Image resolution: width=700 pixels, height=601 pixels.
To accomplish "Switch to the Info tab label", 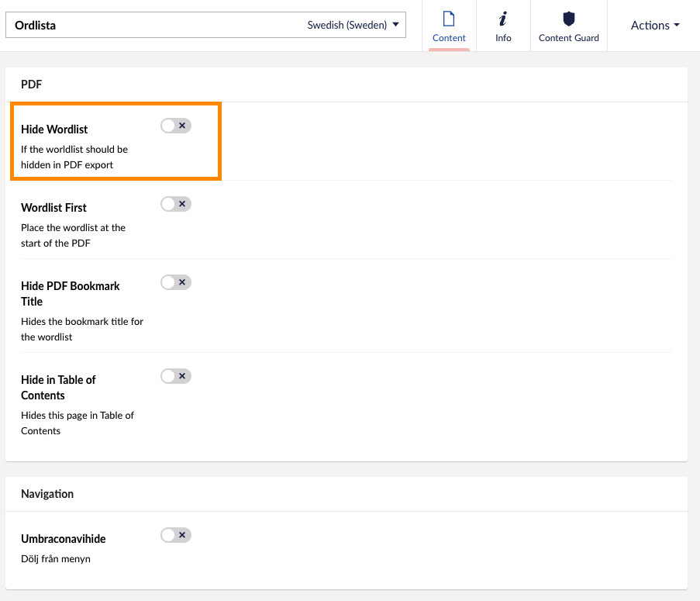I will coord(503,38).
